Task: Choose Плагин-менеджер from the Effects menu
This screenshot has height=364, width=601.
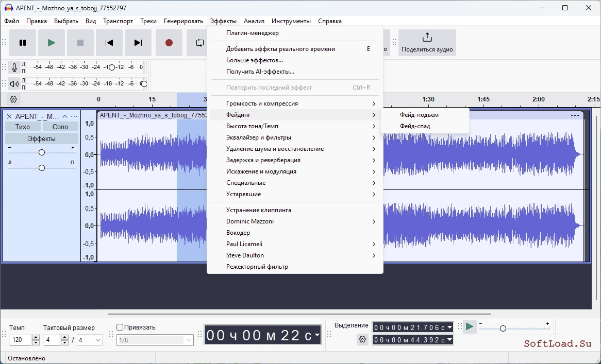Action: (x=295, y=33)
